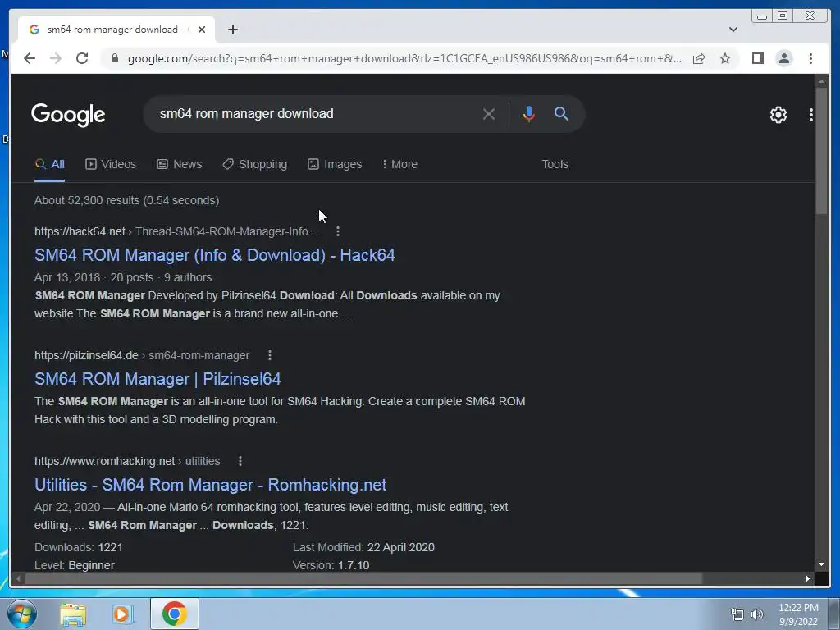The image size is (840, 630).
Task: Click the pilzinsel64.de URL breadcrumb
Action: 142,355
